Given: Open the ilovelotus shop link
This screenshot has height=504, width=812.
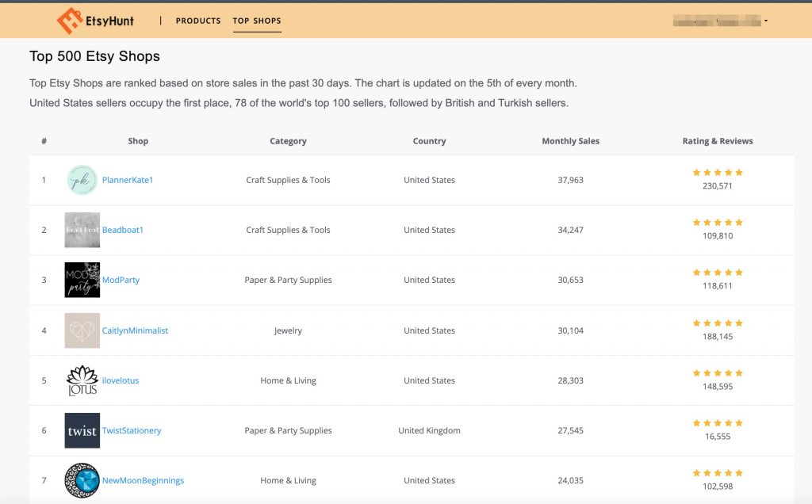Looking at the screenshot, I should point(121,380).
